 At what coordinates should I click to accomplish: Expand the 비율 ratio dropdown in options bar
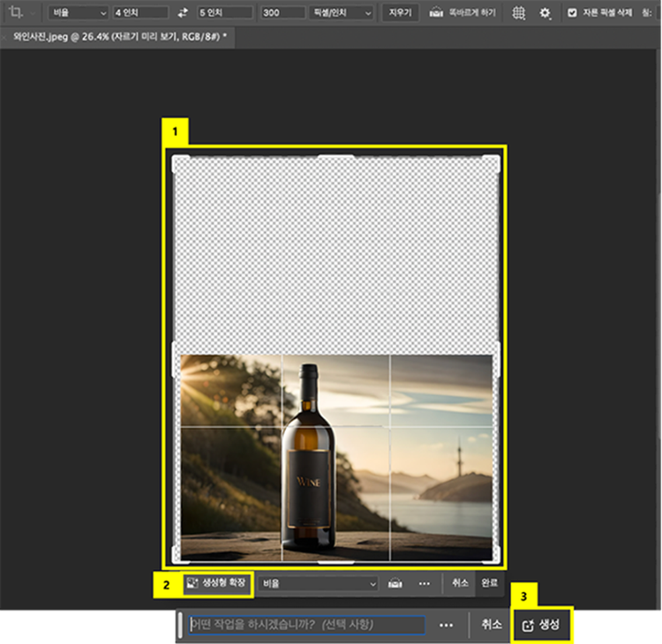coord(79,13)
